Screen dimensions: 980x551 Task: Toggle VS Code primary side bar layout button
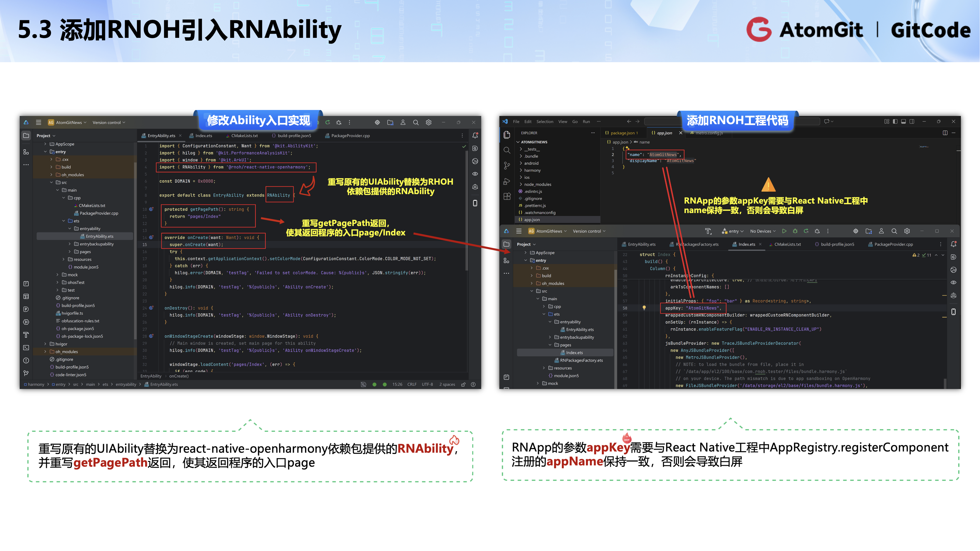coord(895,121)
